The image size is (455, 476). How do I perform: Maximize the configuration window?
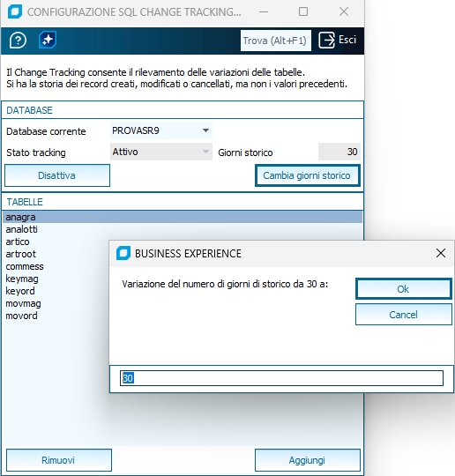pos(303,11)
